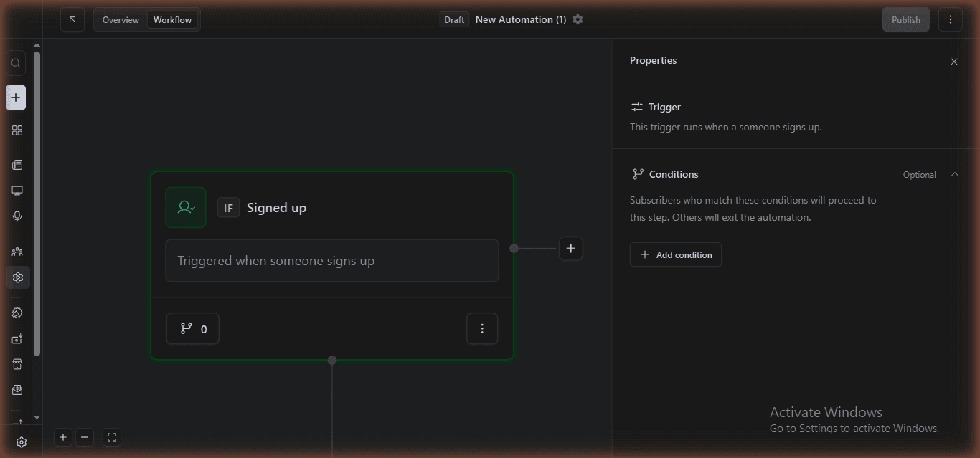This screenshot has width=980, height=458.
Task: Open the icon just below the highlighted sidebar gear
Action: 17,313
